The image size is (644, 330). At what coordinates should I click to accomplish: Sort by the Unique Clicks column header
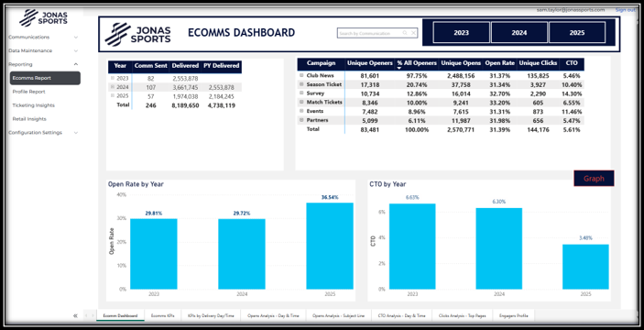click(538, 63)
